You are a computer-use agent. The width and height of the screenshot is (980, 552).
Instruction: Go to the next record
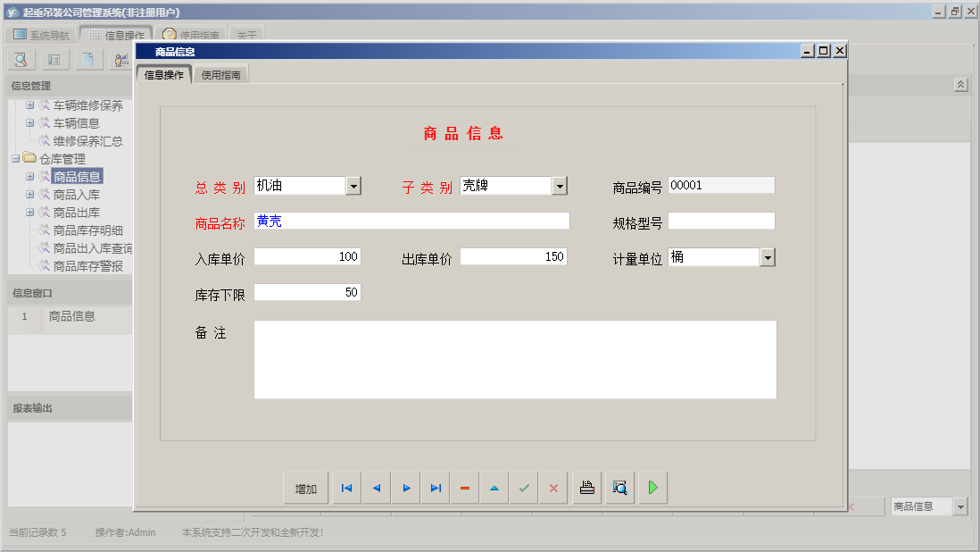pos(406,487)
